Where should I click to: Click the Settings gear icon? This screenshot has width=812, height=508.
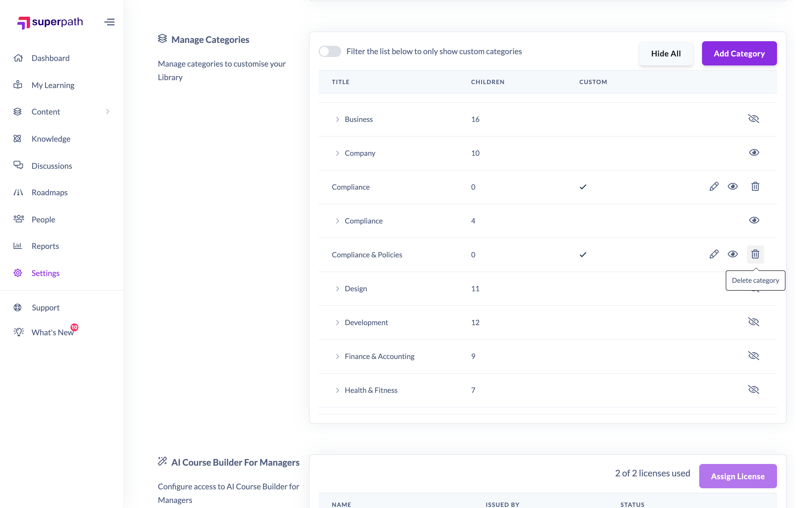pyautogui.click(x=18, y=273)
